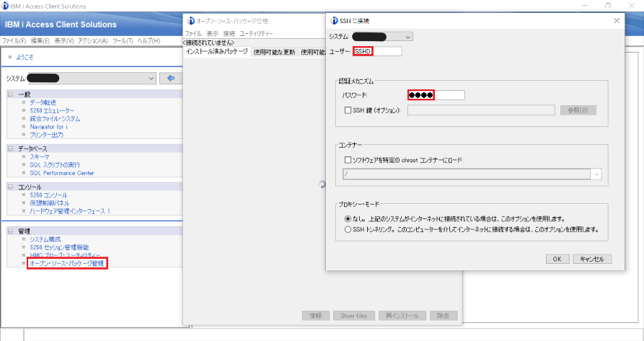
Task: Click the 除去 button
Action: (444, 316)
